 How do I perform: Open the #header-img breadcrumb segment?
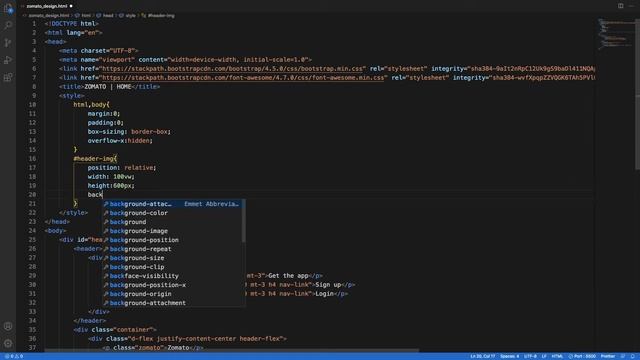(x=161, y=16)
